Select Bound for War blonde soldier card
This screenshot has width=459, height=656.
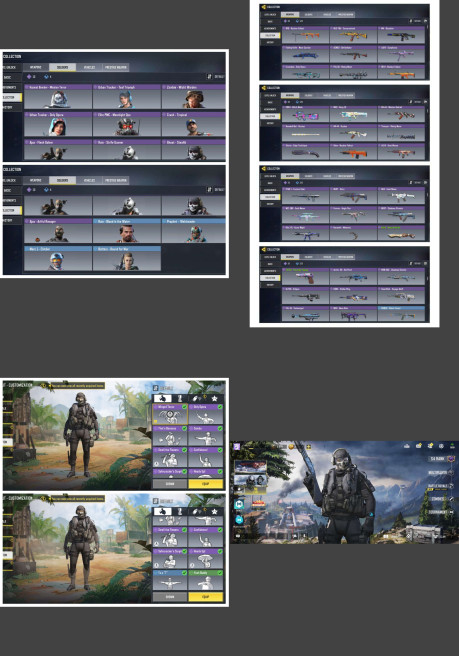pyautogui.click(x=126, y=258)
